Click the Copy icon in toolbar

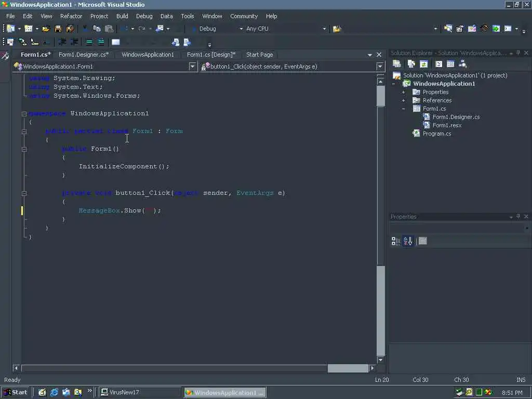[x=97, y=29]
